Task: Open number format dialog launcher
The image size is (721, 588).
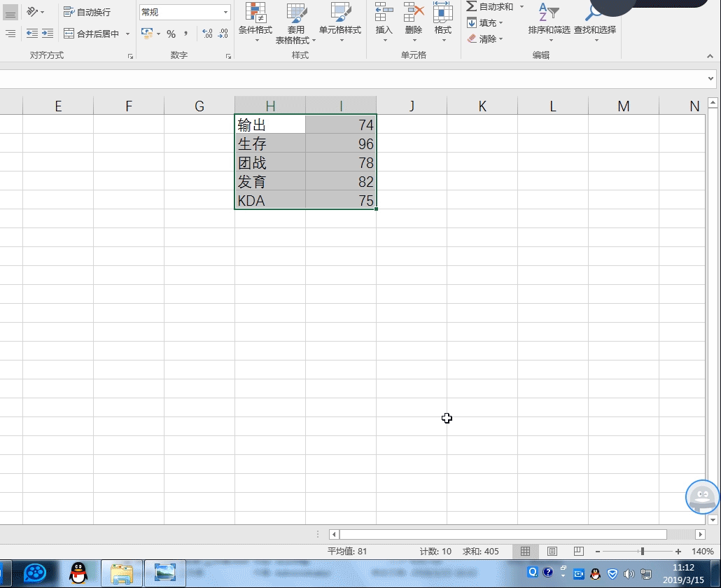Action: [x=228, y=56]
